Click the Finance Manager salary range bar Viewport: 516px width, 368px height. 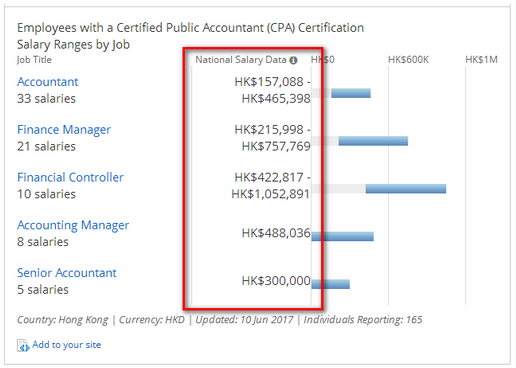tap(373, 141)
